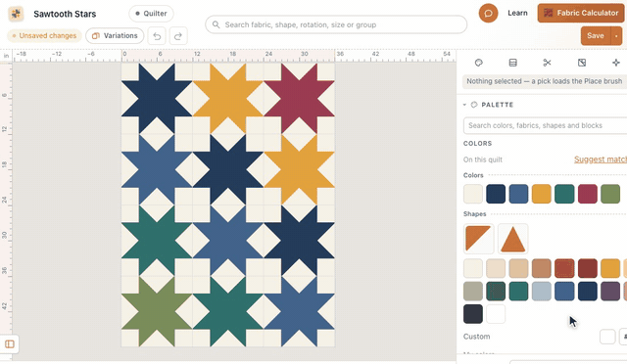Click the undo arrow button
The image size is (627, 364).
click(x=157, y=36)
